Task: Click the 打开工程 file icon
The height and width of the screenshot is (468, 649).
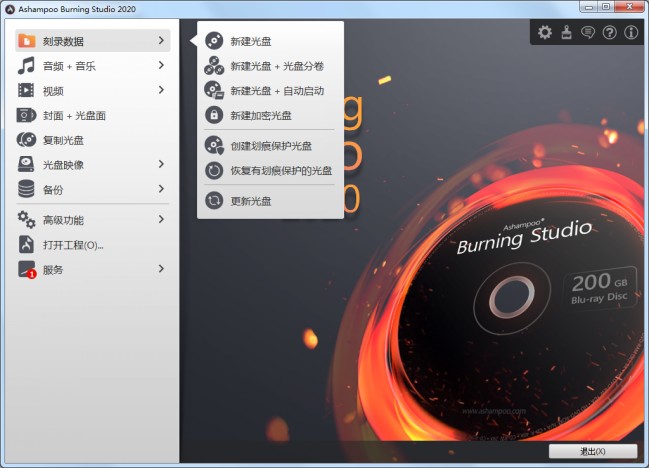Action: click(x=26, y=244)
